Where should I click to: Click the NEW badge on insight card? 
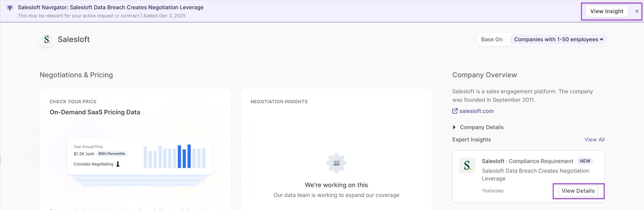click(x=585, y=161)
